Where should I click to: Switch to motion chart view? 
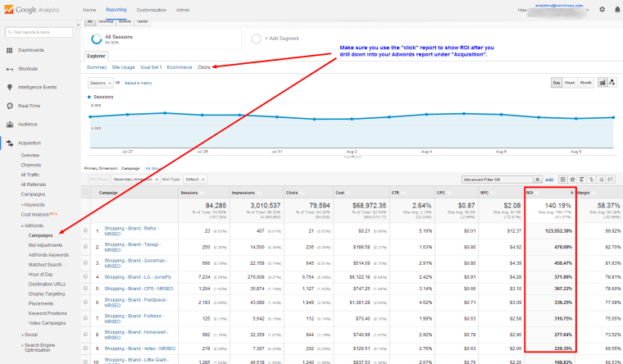(612, 82)
